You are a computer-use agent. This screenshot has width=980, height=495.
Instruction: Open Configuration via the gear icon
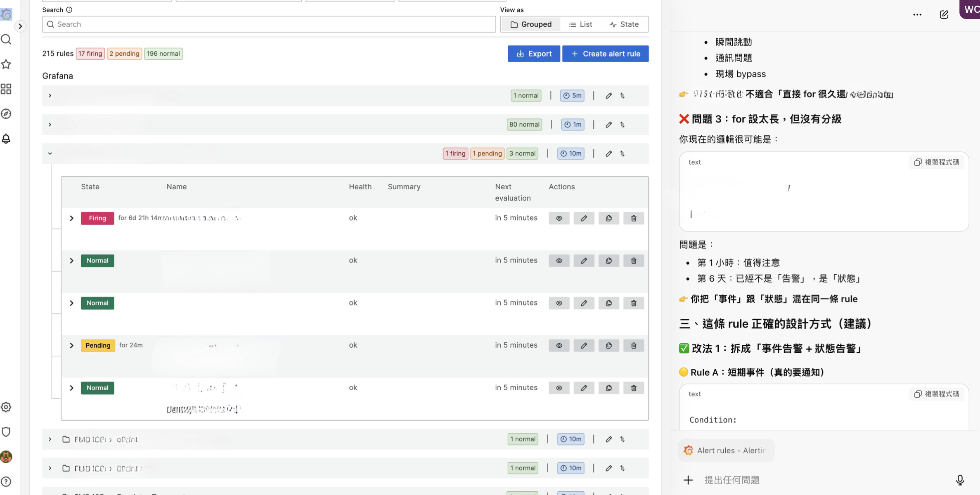(6, 407)
